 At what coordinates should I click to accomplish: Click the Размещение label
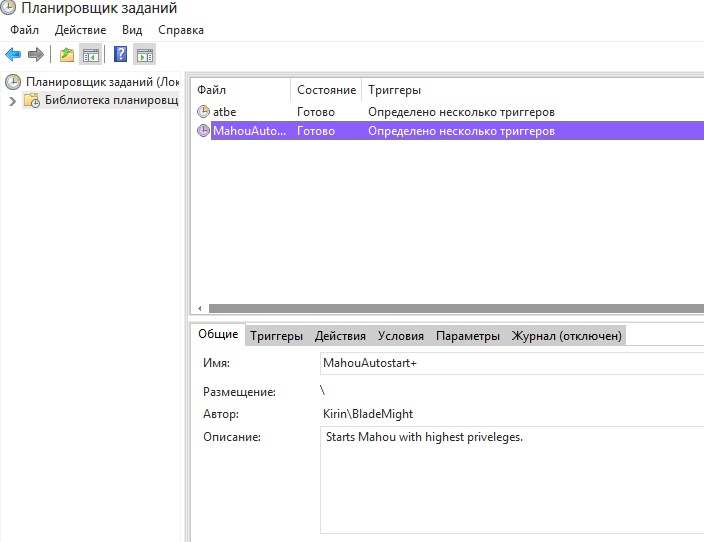[x=239, y=392]
